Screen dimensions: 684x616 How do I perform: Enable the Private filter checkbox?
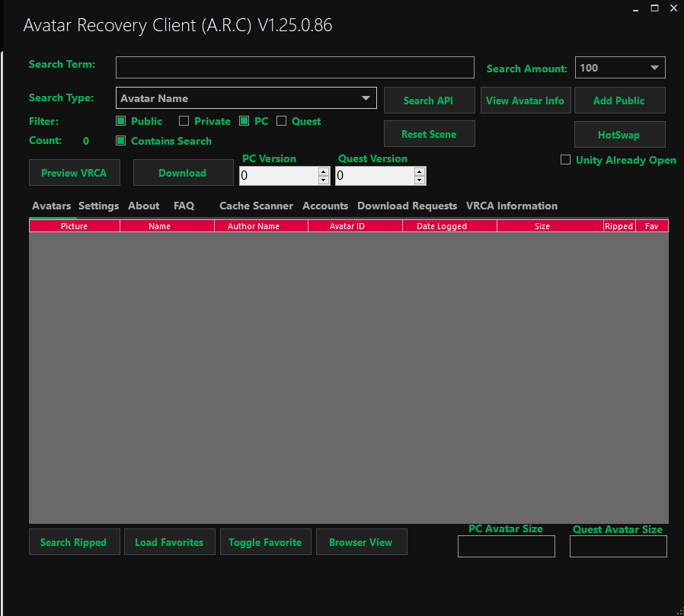point(184,121)
